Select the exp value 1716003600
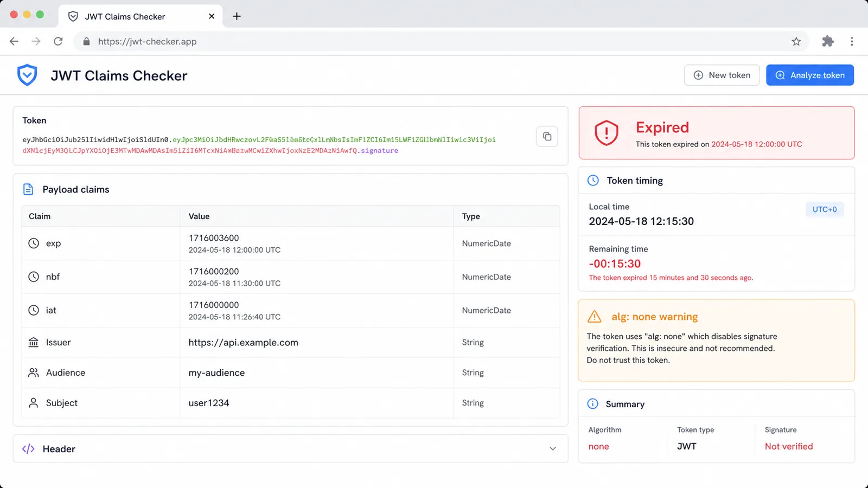 tap(214, 238)
